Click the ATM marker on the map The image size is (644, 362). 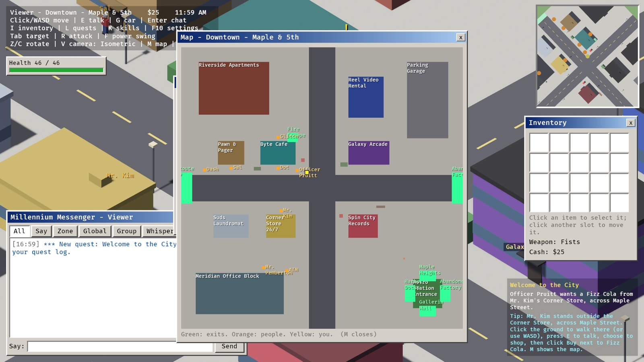pos(287,270)
